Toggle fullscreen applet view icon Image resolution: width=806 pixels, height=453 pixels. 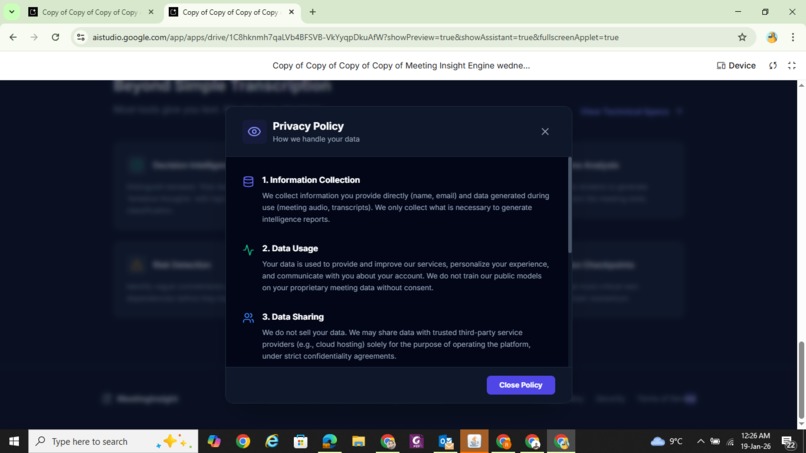(792, 65)
